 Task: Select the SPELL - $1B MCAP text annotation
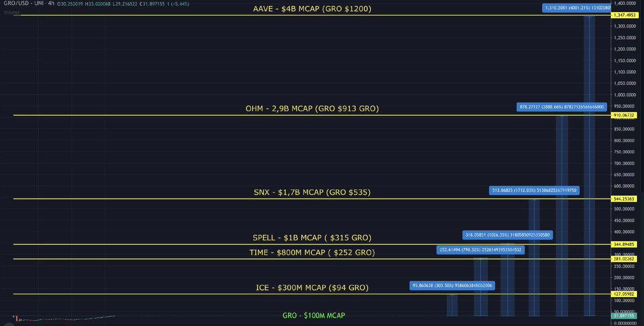point(312,237)
